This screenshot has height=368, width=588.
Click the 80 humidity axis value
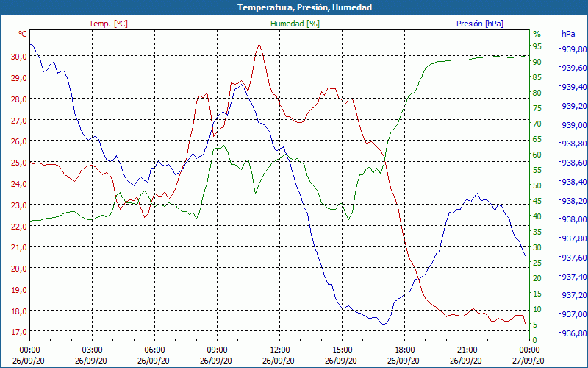coord(537,93)
